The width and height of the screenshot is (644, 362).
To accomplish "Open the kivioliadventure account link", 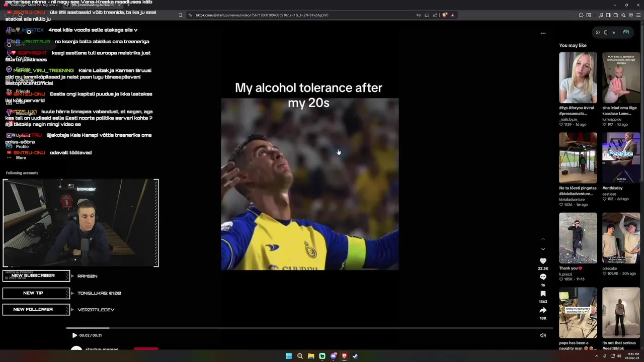I will [572, 200].
